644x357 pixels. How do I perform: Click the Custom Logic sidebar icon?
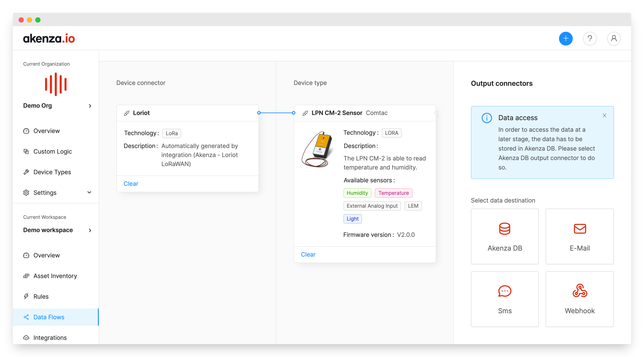coord(26,151)
